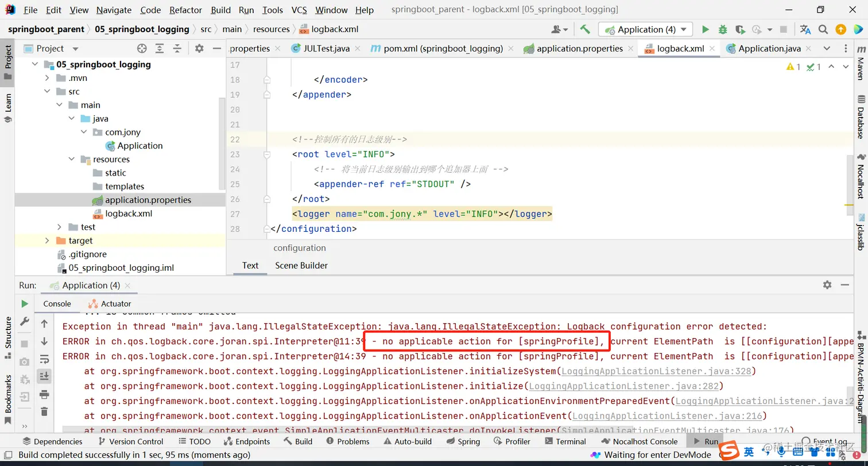868x466 pixels.
Task: Toggle scroll to end in the console
Action: pos(44,376)
